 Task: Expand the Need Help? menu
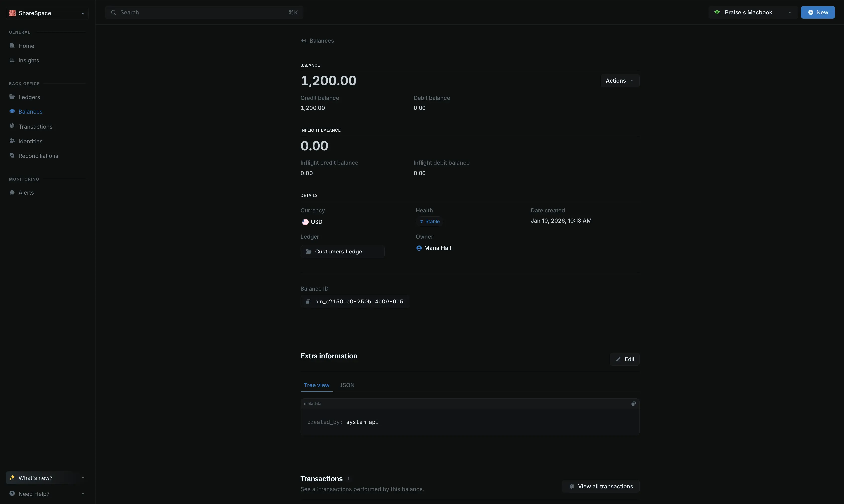[x=47, y=494]
